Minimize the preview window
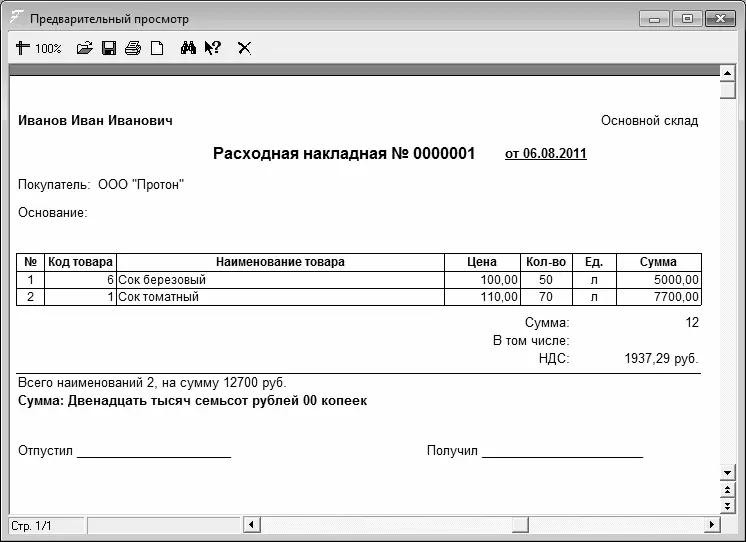746x542 pixels. tap(658, 18)
